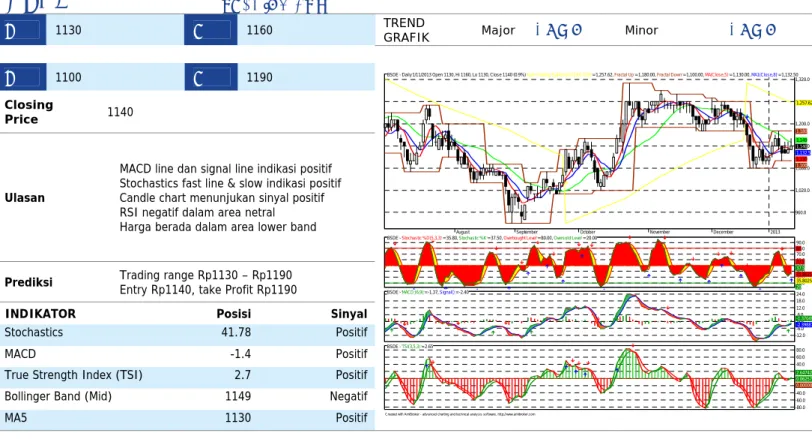Image resolution: width=812 pixels, height=439 pixels.
Task: Click the Closing Price label
Action: (x=29, y=112)
